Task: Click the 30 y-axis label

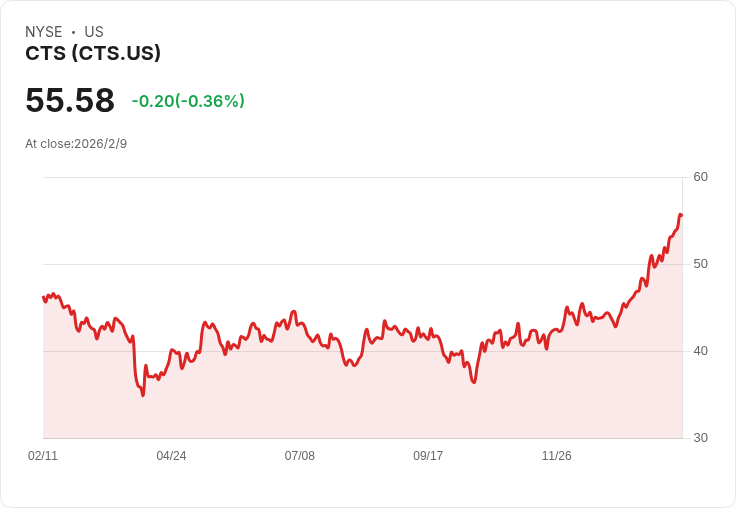Action: click(x=701, y=438)
